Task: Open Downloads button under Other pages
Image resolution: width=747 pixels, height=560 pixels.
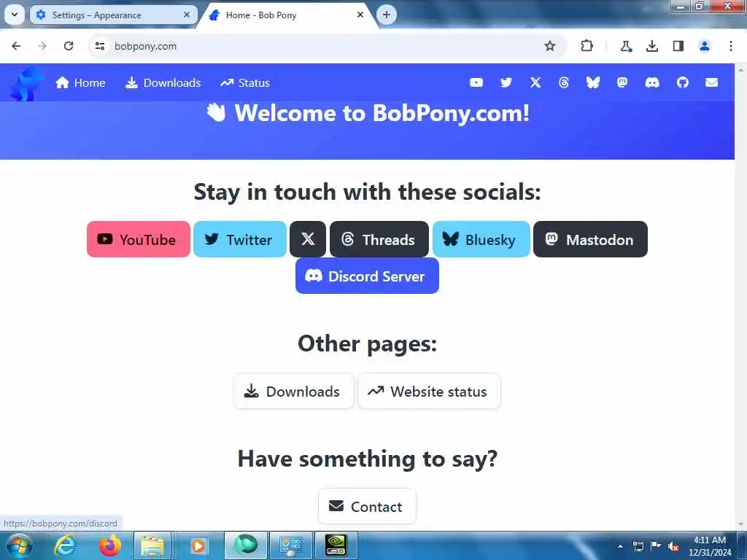Action: point(294,392)
